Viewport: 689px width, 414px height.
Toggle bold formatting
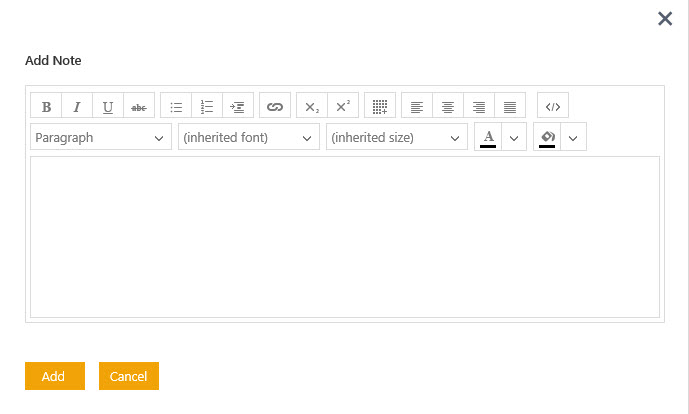pyautogui.click(x=46, y=106)
